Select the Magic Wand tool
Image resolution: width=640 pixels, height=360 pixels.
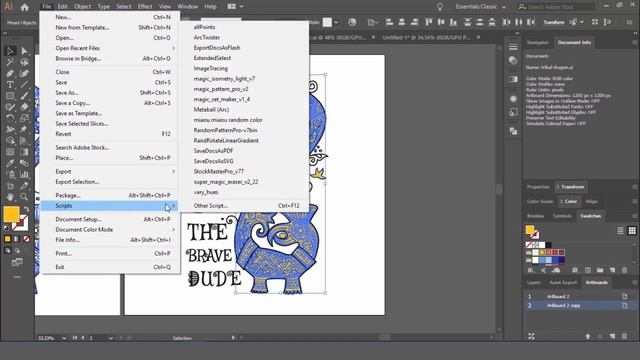[10, 62]
